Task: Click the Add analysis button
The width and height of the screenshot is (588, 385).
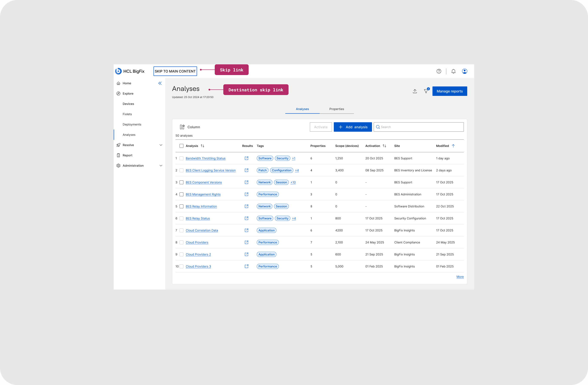Action: (352, 127)
